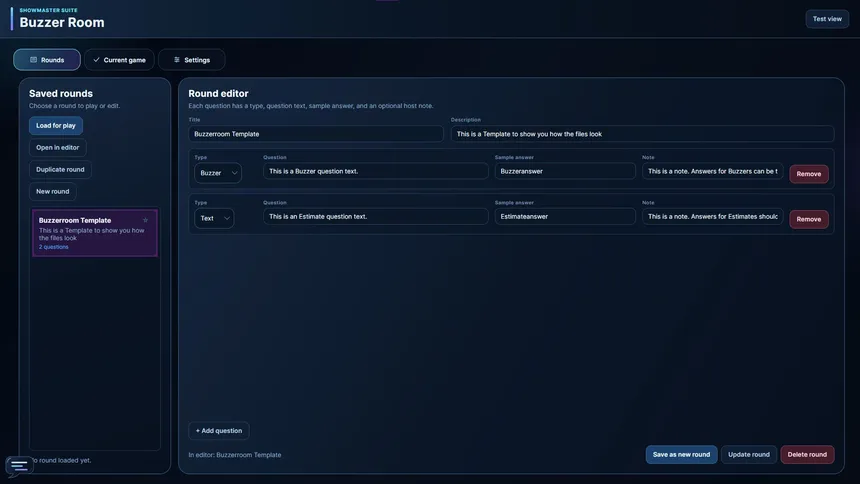
Task: Open the Text type dropdown
Action: click(214, 218)
